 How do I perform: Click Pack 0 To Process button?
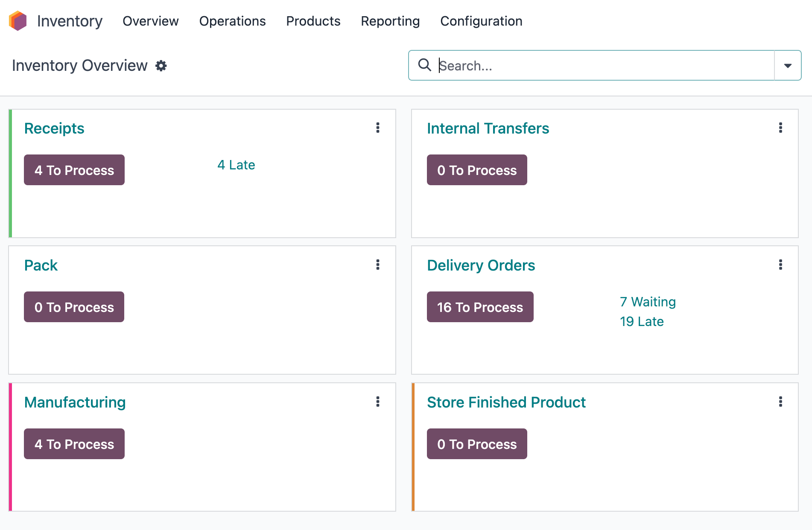pos(74,307)
